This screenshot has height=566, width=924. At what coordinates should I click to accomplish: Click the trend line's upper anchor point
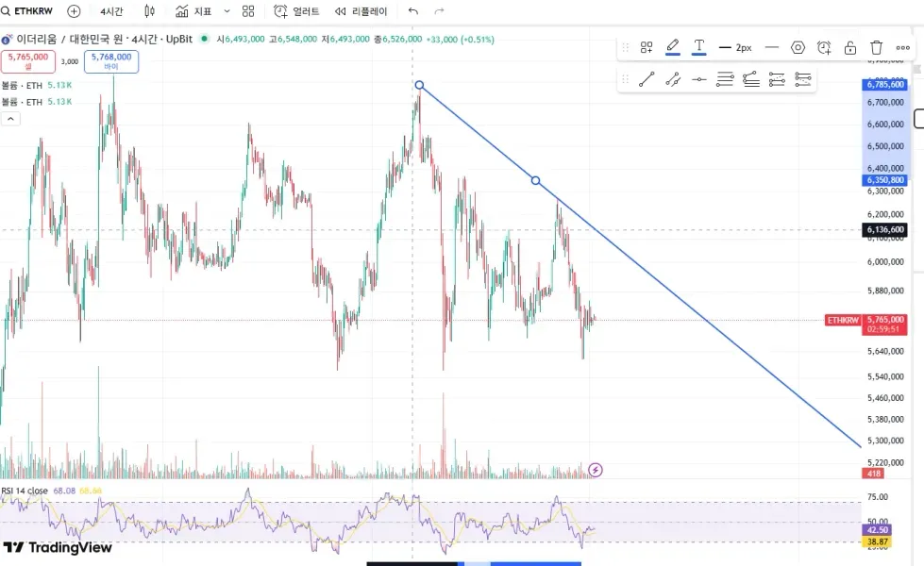click(419, 86)
